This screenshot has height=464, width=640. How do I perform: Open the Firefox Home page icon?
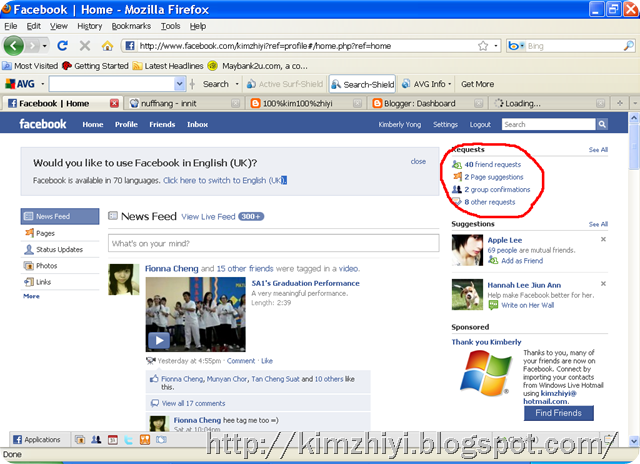[107, 46]
